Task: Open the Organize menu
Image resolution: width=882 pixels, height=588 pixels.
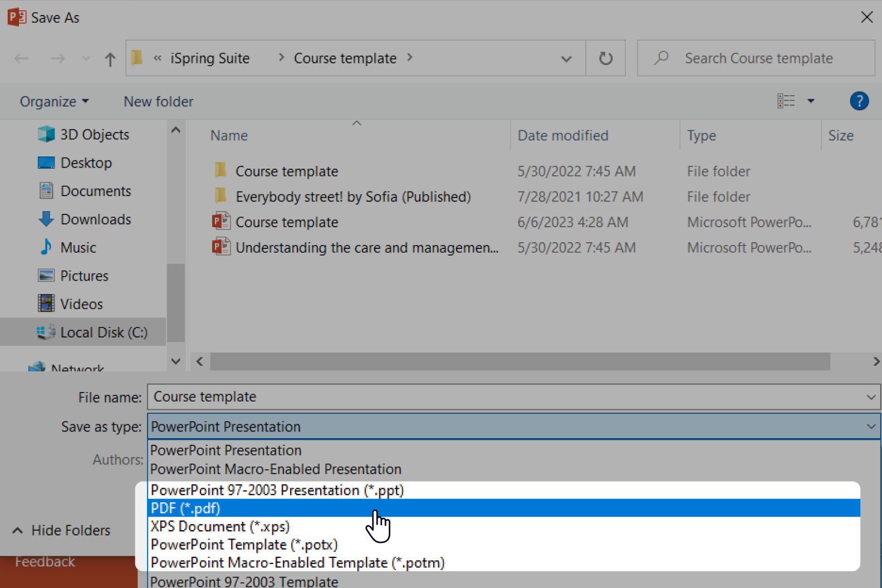Action: [x=55, y=101]
